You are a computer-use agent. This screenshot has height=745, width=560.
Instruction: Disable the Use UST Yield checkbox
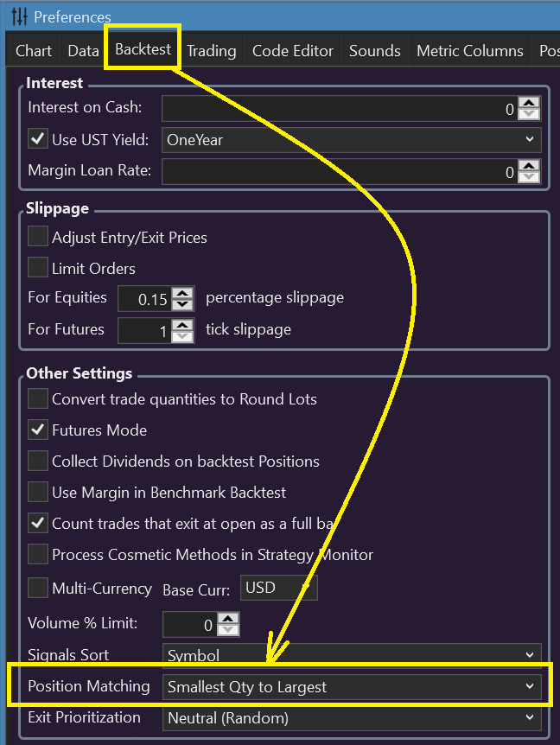point(37,139)
